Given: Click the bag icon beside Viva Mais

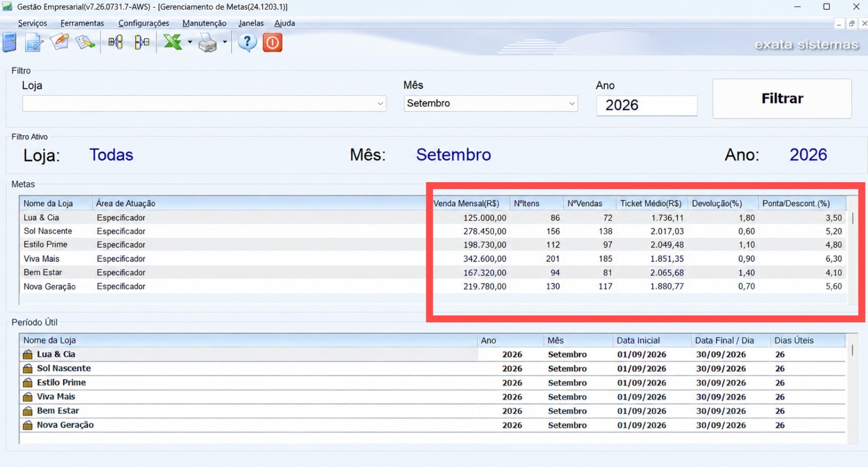Looking at the screenshot, I should pos(28,396).
